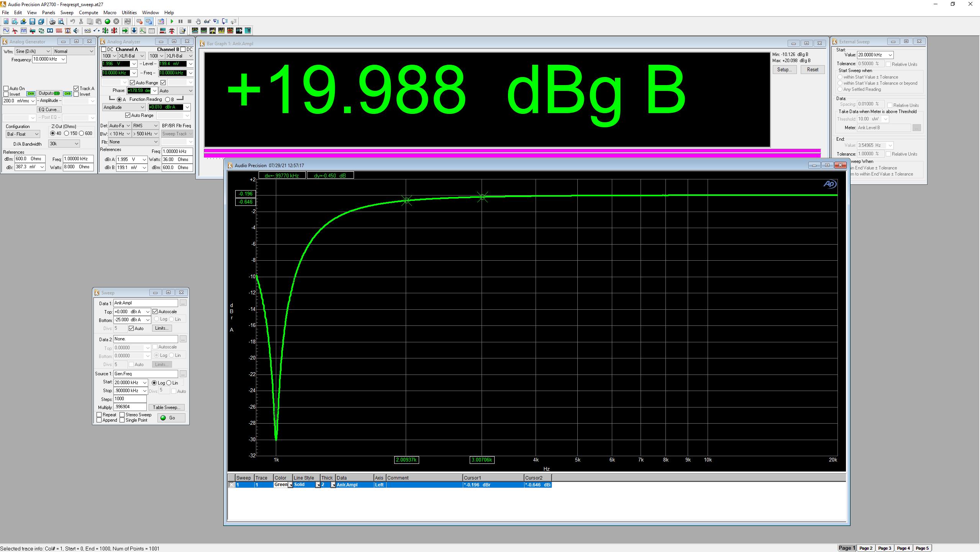Open the Bar Graph panel icon
The width and height of the screenshot is (980, 552).
(163, 31)
